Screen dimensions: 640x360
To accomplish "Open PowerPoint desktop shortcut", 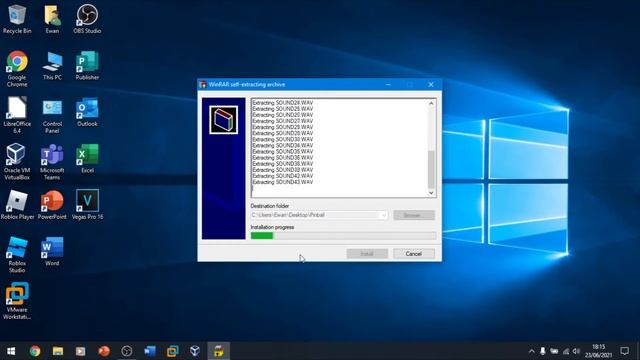I will coord(52,205).
